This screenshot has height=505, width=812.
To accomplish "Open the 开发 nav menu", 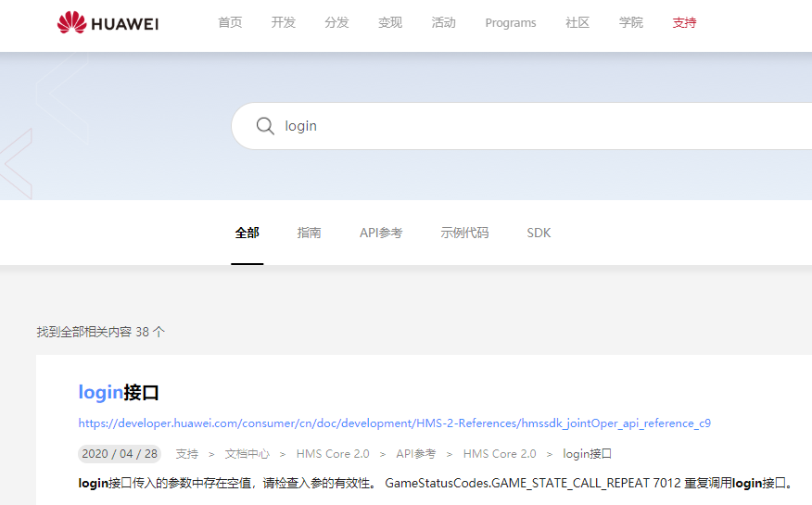I will tap(284, 23).
